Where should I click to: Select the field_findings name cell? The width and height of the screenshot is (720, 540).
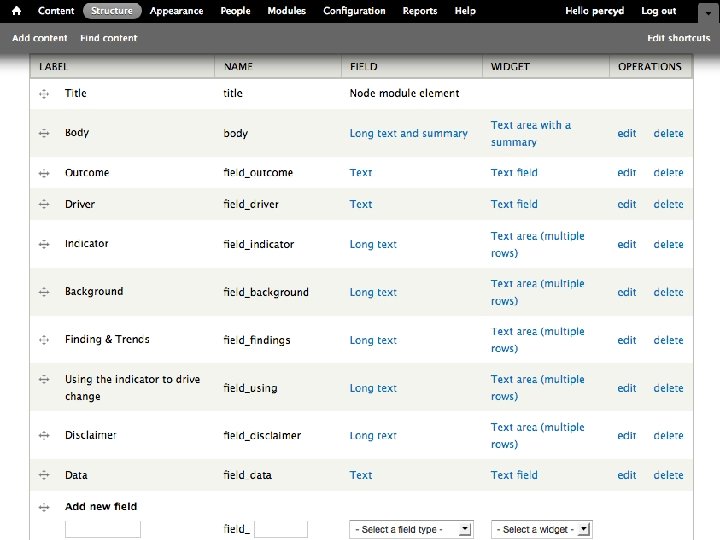click(257, 340)
